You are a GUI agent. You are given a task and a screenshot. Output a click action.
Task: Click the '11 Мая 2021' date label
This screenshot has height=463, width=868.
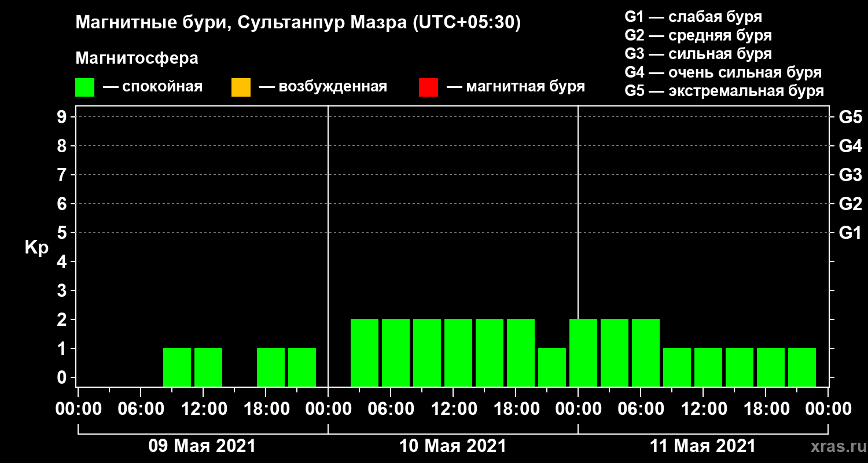[703, 446]
